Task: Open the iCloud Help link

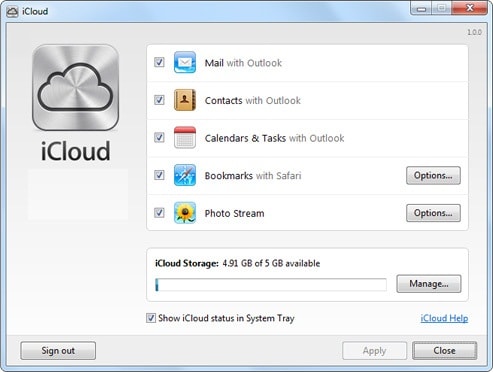Action: [444, 318]
